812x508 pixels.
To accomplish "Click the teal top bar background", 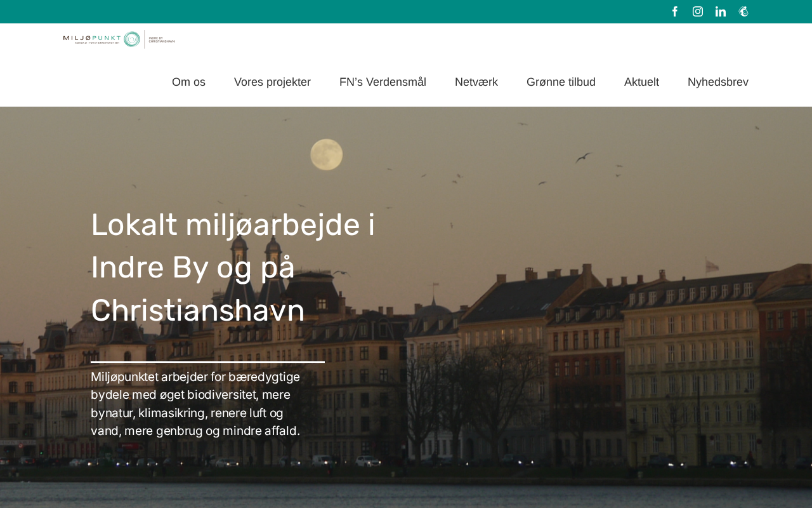I will point(330,11).
